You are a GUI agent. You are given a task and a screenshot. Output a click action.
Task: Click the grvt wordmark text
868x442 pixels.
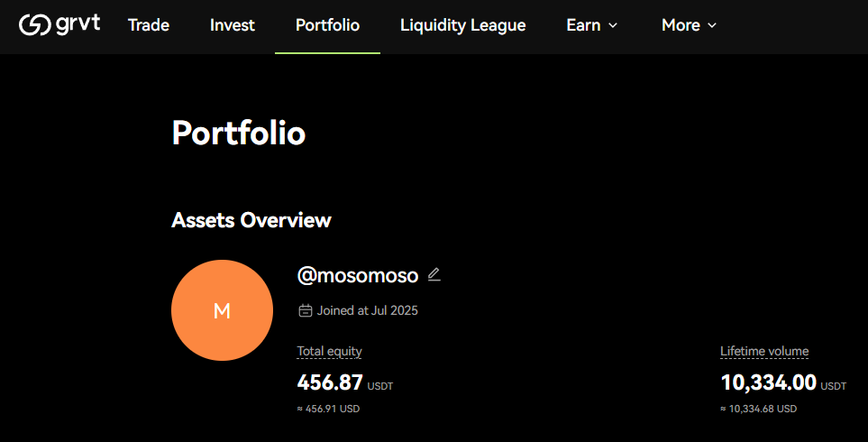78,24
